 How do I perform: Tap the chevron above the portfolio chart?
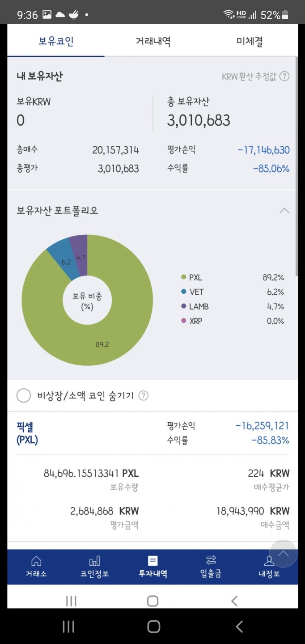pos(284,210)
